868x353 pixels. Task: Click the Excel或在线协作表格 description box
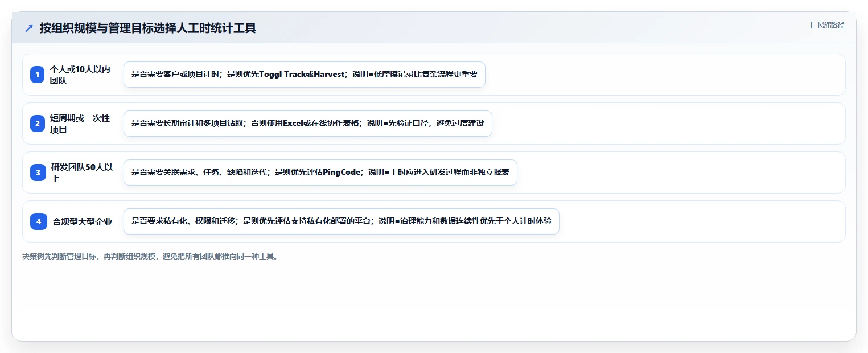click(x=307, y=124)
